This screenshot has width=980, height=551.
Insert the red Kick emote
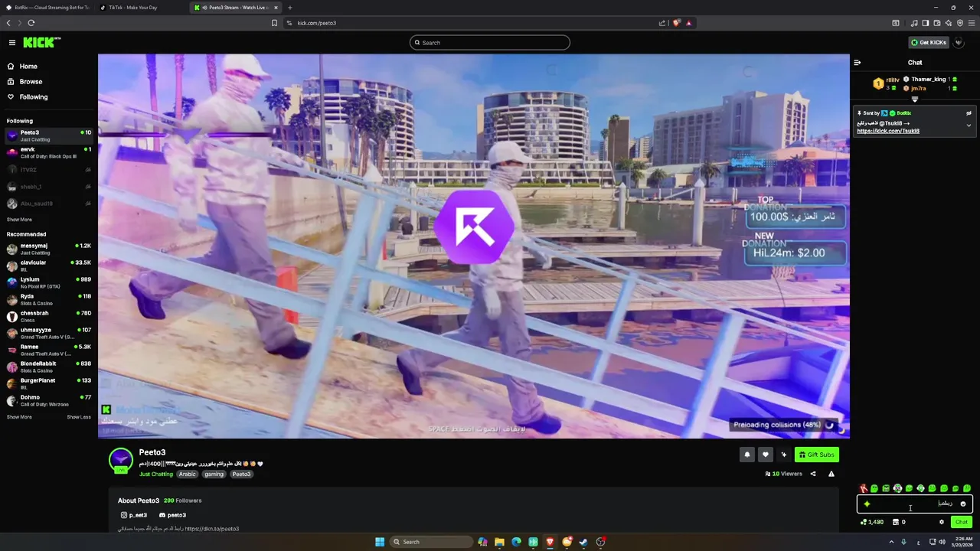(863, 488)
